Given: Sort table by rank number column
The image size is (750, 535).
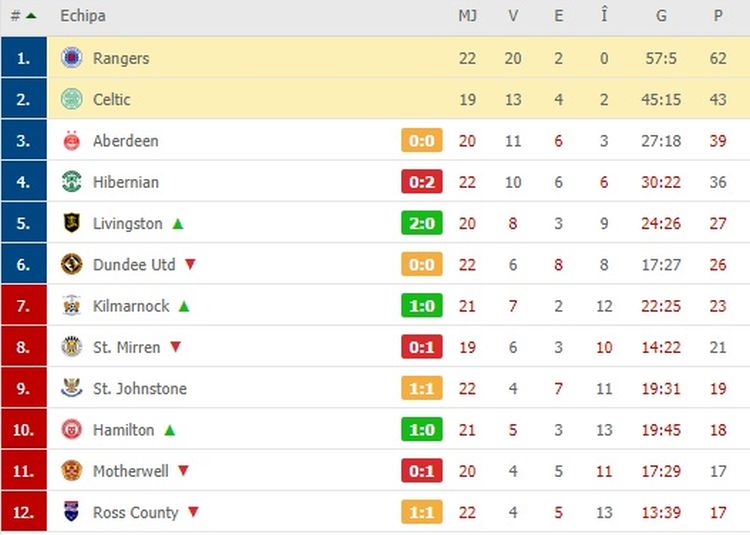Looking at the screenshot, I should pyautogui.click(x=22, y=16).
